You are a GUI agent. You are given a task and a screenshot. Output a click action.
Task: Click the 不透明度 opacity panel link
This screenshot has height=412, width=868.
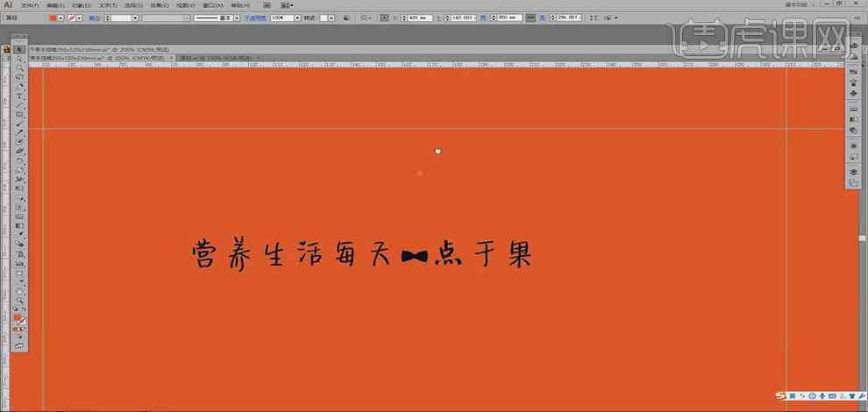(x=255, y=18)
